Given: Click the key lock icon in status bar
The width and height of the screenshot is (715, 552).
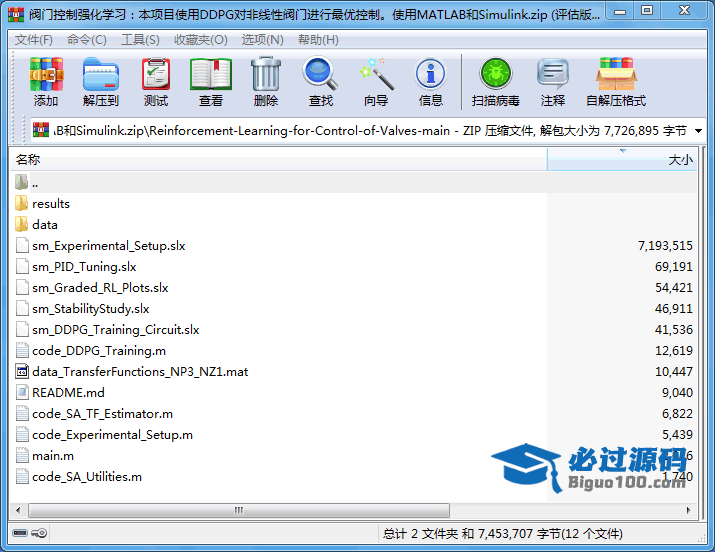Looking at the screenshot, I should tap(39, 533).
